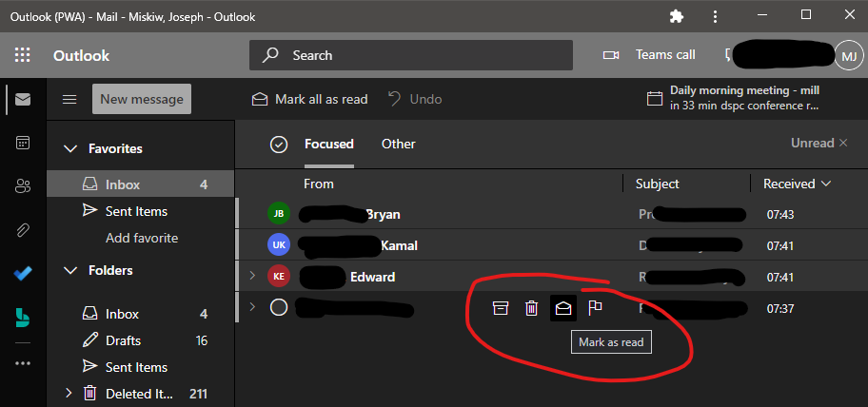Click the From column header
868x407 pixels.
[x=319, y=184]
